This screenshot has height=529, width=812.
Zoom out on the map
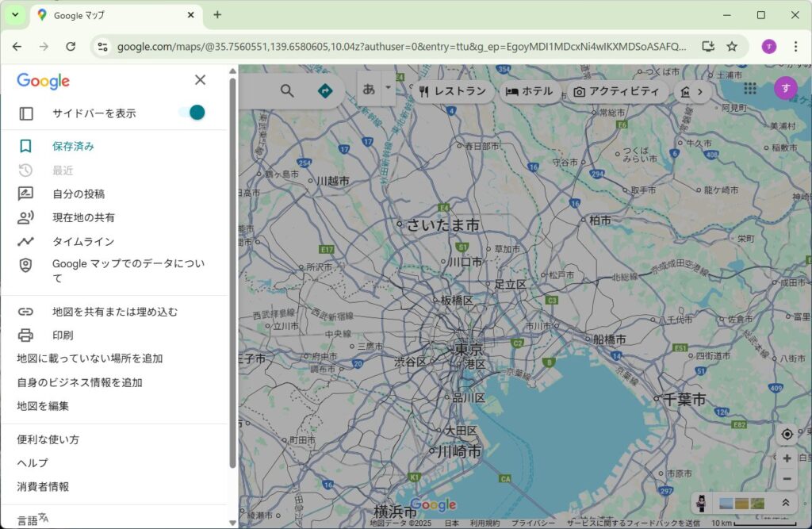[787, 479]
